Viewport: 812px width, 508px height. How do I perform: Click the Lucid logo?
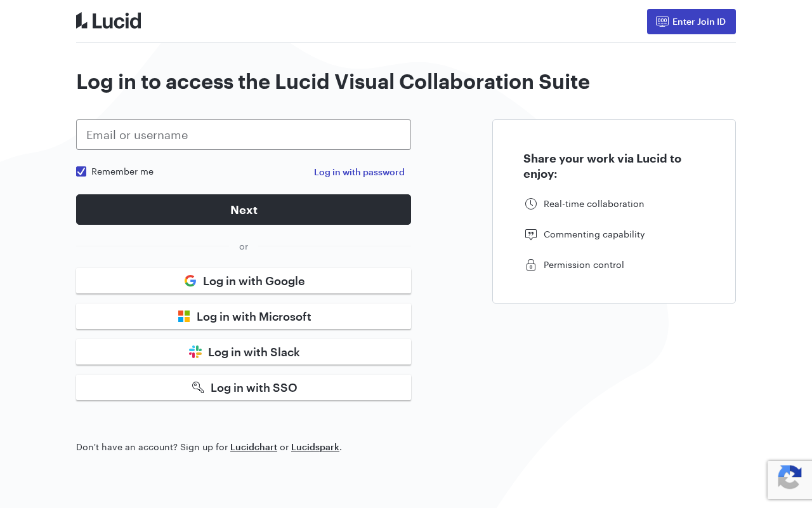(108, 21)
